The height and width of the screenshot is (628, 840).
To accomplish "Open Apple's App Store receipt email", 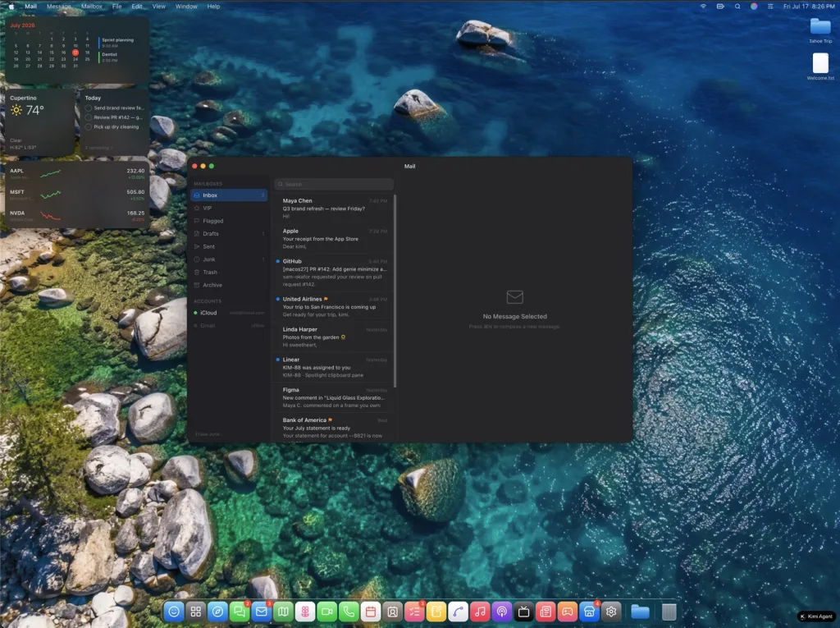I will tap(333, 239).
